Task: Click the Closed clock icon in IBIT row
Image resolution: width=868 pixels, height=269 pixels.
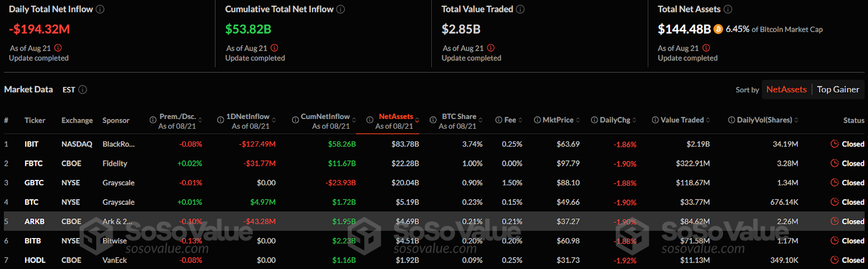Action: pos(834,144)
